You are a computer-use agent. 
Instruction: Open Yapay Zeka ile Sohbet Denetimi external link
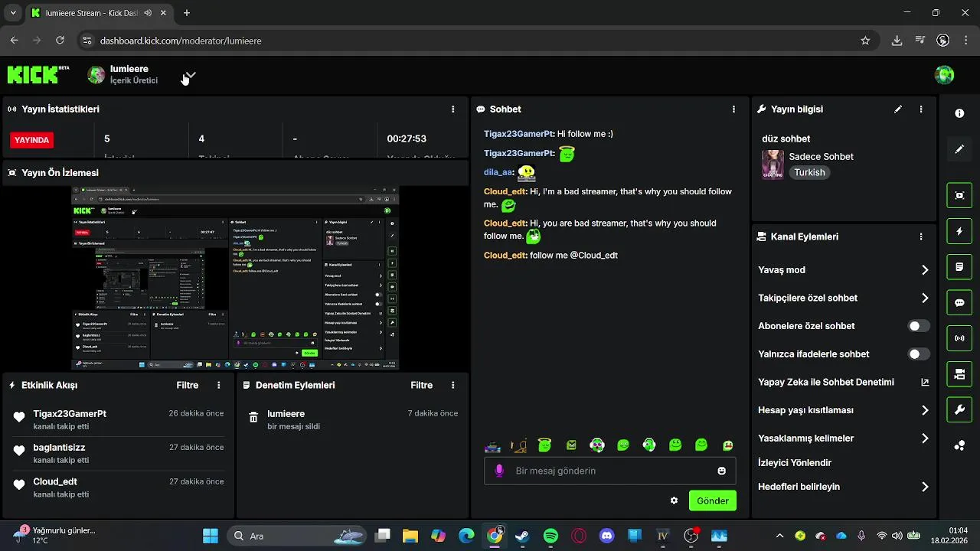coord(925,383)
